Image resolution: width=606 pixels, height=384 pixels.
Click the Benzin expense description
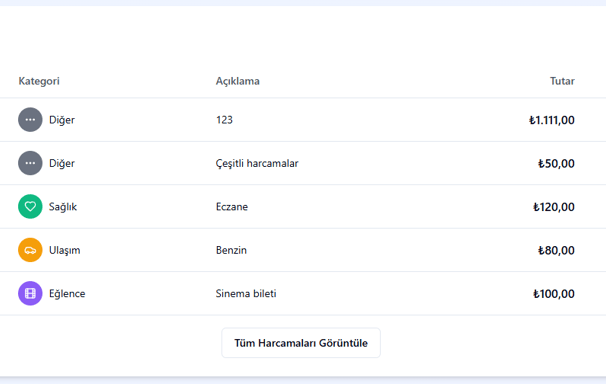[231, 250]
